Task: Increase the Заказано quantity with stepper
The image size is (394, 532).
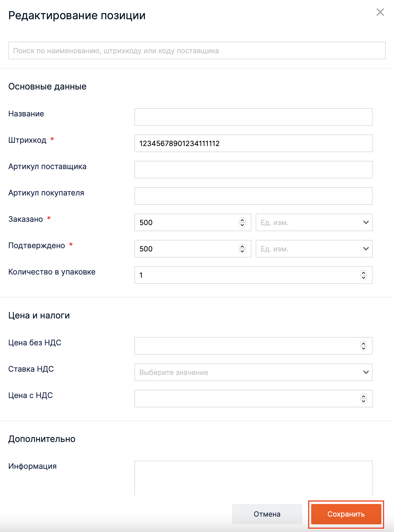Action: point(242,220)
